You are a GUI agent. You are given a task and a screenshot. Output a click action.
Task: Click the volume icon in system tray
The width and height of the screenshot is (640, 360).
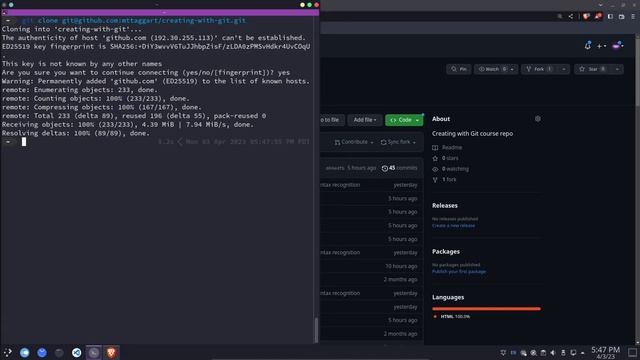tap(553, 353)
